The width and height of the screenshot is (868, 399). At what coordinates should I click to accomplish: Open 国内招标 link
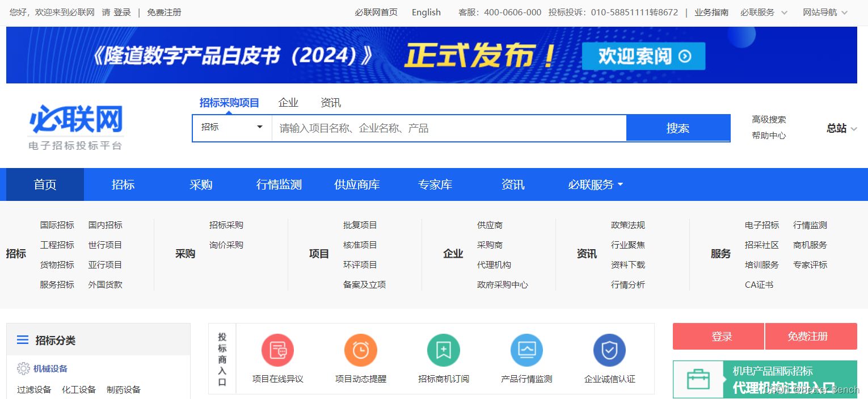click(106, 225)
